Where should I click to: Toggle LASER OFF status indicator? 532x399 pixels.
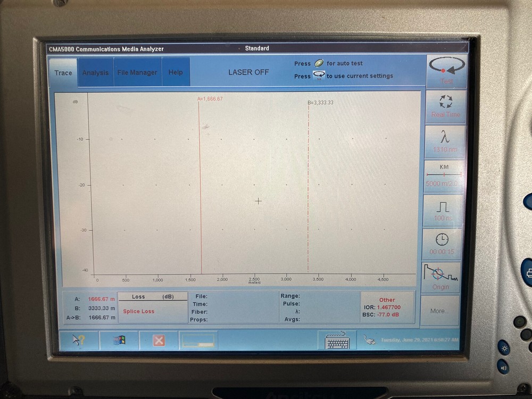[248, 72]
